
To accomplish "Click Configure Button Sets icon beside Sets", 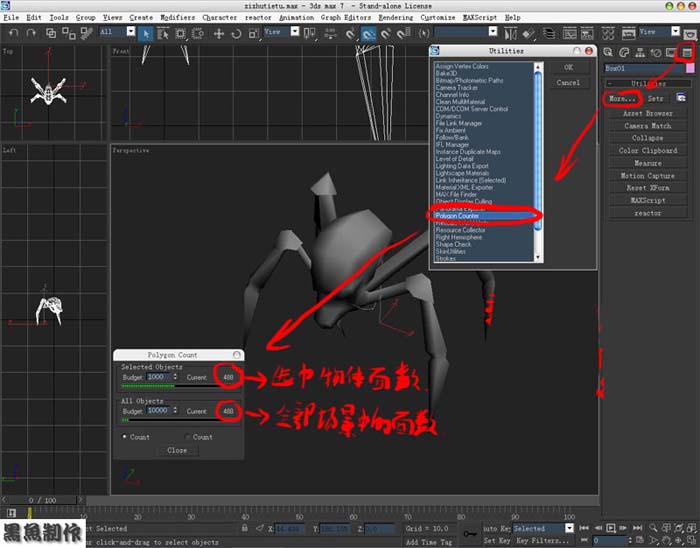I will [x=681, y=98].
